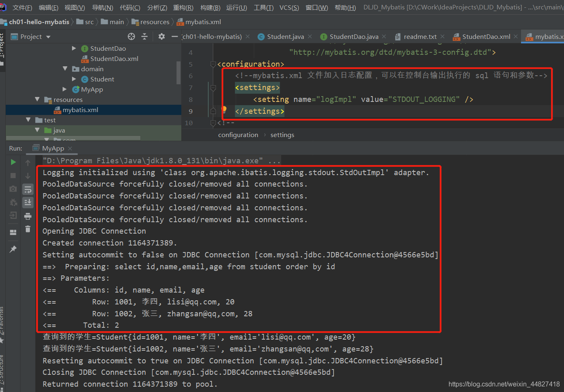The height and width of the screenshot is (392, 564).
Task: Toggle soft-wrap in Run console
Action: click(x=28, y=189)
